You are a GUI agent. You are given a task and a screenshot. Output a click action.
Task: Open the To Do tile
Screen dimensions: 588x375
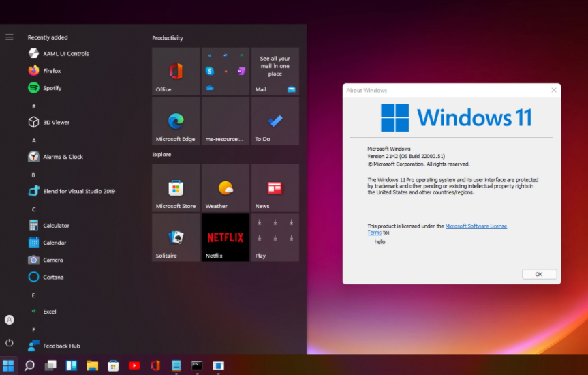(x=275, y=121)
